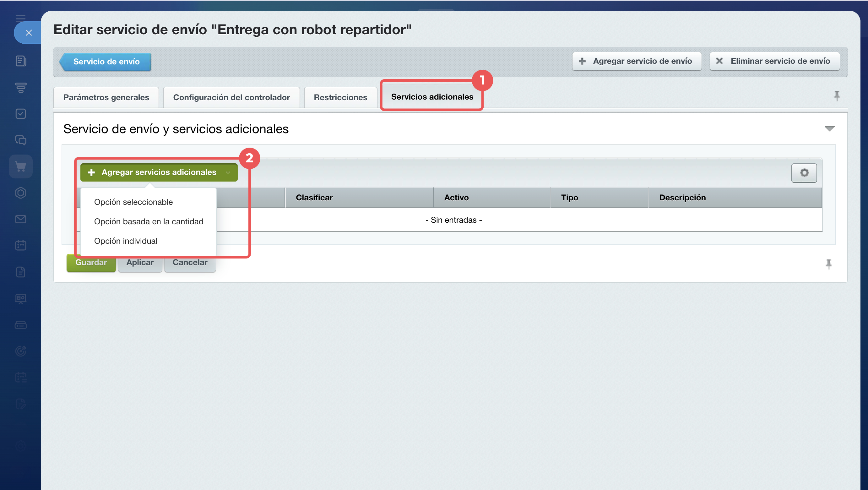Sort by the 'Activo' column header

point(492,198)
